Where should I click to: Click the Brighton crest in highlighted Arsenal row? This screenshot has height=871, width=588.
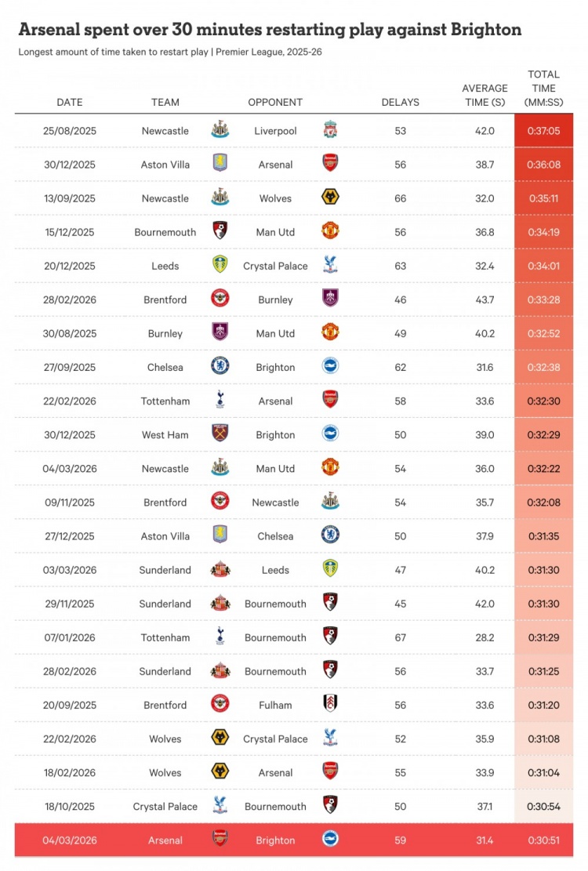coord(330,839)
